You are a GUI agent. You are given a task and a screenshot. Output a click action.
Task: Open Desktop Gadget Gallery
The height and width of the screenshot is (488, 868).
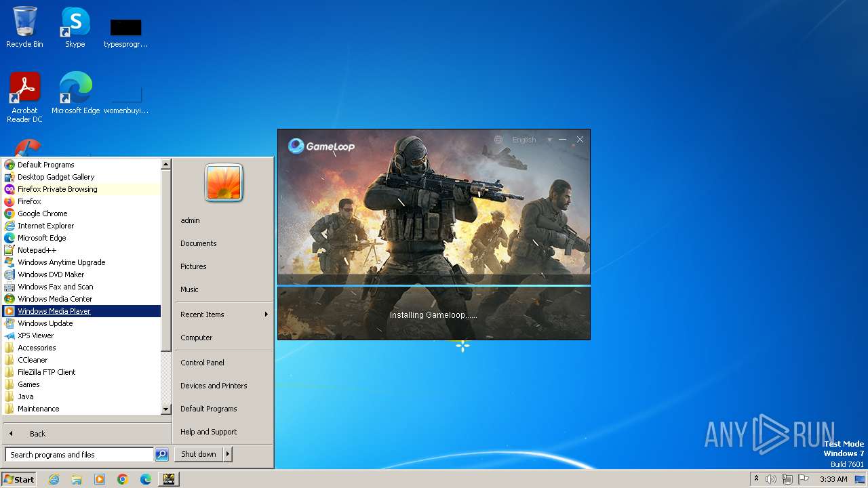[x=81, y=177]
